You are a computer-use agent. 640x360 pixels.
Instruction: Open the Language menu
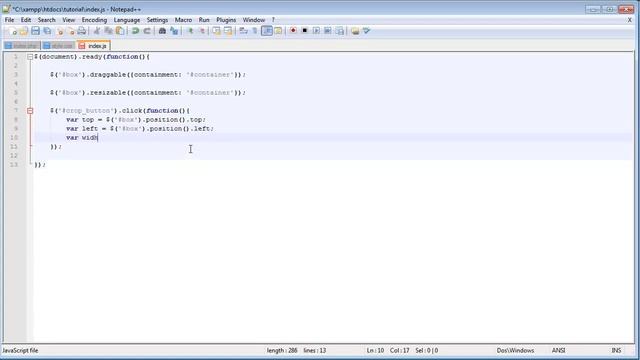click(127, 20)
